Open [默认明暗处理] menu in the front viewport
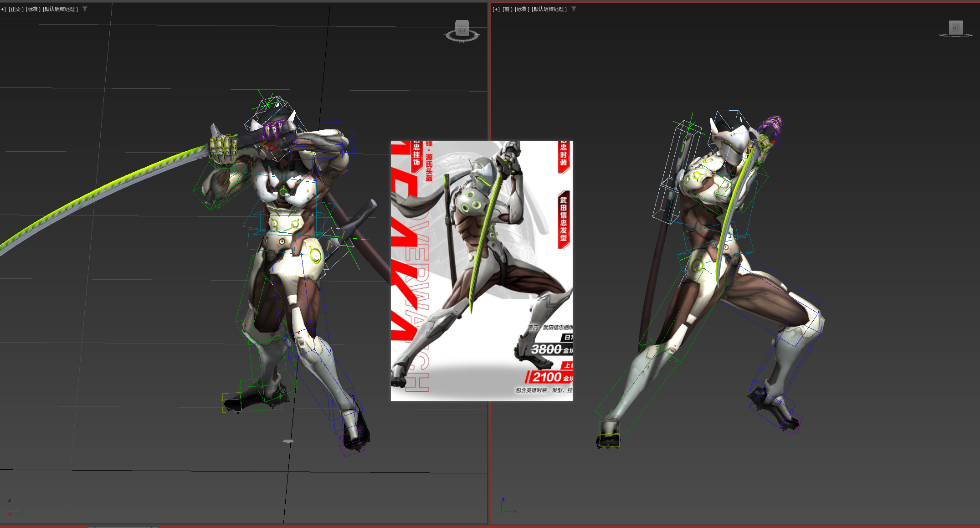This screenshot has height=528, width=980. pyautogui.click(x=549, y=9)
